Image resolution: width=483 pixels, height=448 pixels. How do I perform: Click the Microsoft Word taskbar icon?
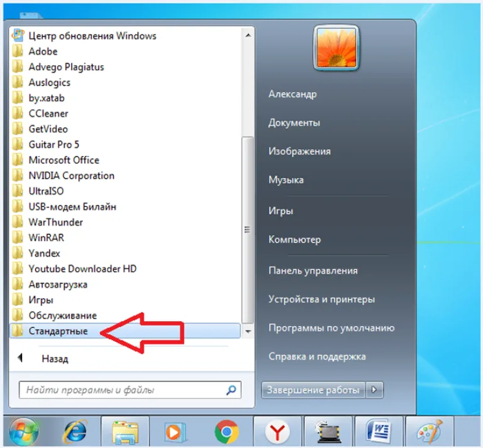pyautogui.click(x=379, y=432)
